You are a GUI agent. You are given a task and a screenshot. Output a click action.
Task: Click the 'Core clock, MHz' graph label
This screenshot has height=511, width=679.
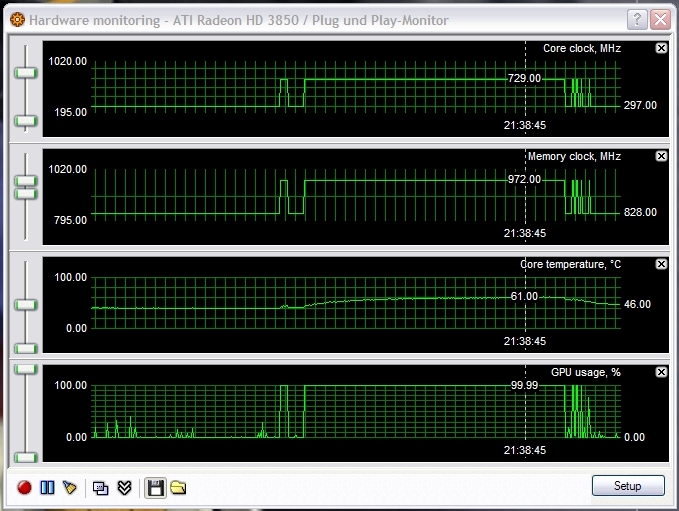tap(582, 48)
